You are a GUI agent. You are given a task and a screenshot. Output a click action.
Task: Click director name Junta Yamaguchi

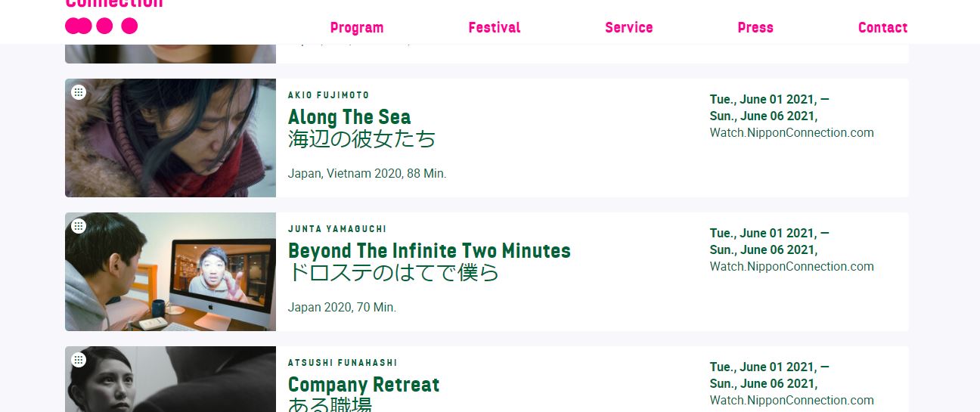point(337,229)
